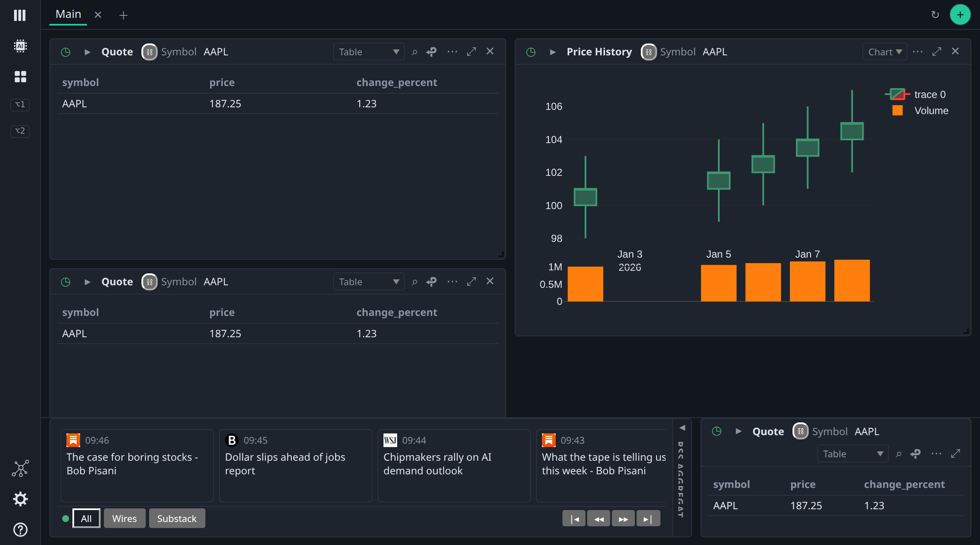
Task: Expand the top Quote panel to fullscreen
Action: [x=471, y=52]
